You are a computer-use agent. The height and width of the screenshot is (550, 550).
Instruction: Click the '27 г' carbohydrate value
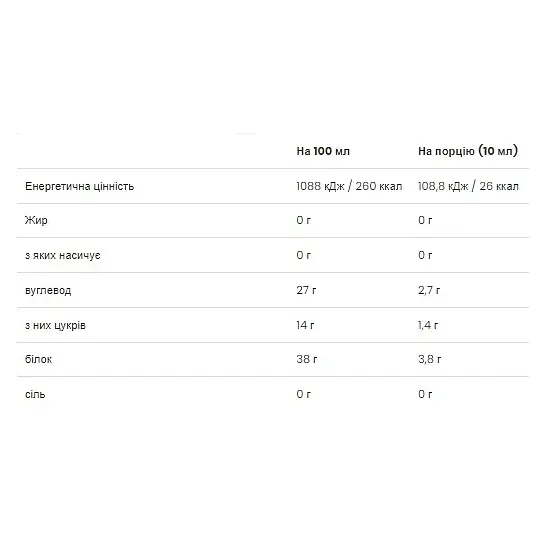tap(306, 290)
